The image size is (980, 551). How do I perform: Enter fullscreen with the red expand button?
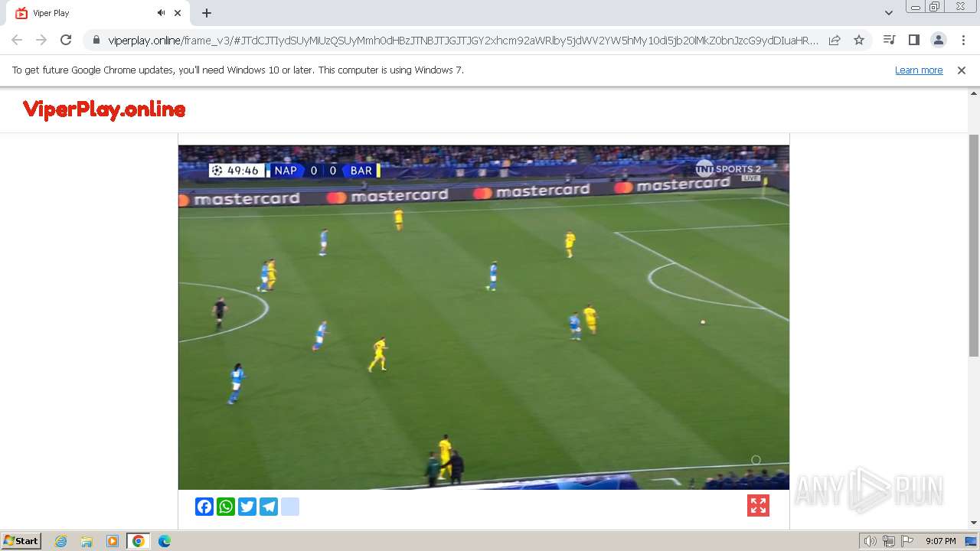pyautogui.click(x=758, y=506)
